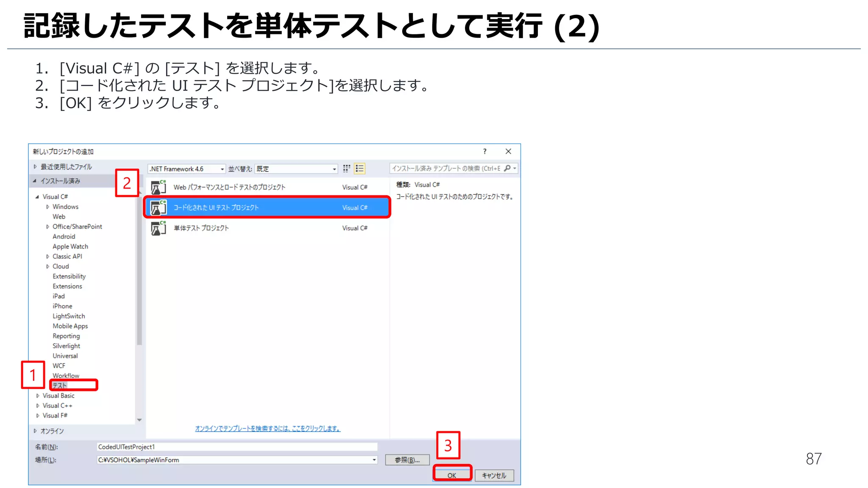Image resolution: width=868 pixels, height=488 pixels.
Task: Select the LightSwitch tree item
Action: (x=69, y=316)
